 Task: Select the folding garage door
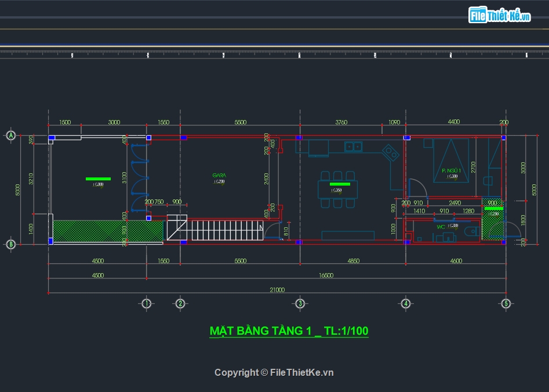pos(139,177)
